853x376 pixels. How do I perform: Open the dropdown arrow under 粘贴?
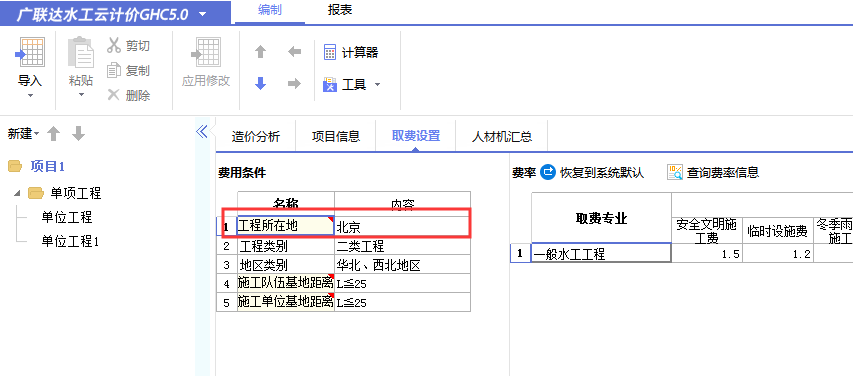coord(81,95)
